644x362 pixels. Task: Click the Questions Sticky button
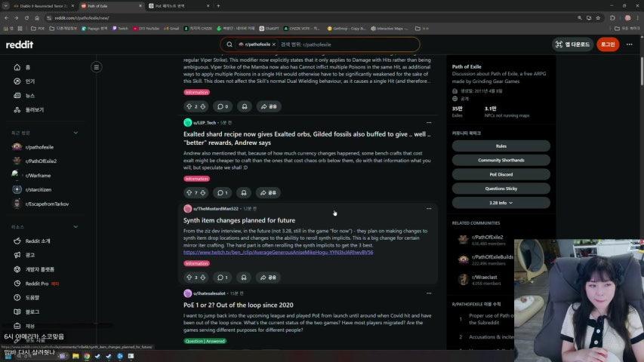[501, 189]
